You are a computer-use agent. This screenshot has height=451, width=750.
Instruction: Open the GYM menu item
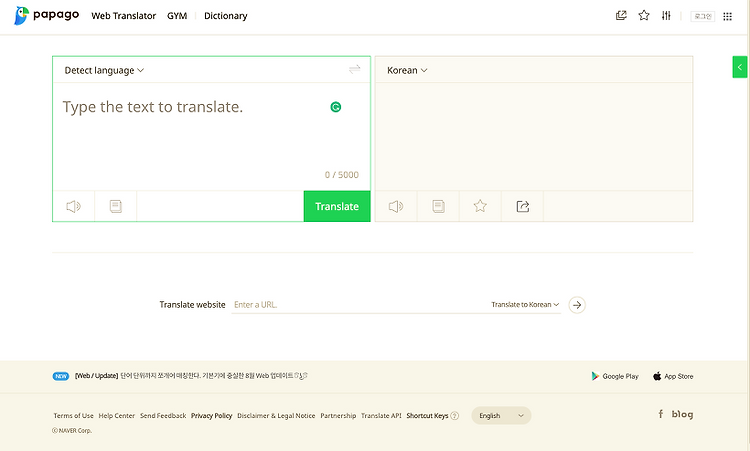(177, 16)
